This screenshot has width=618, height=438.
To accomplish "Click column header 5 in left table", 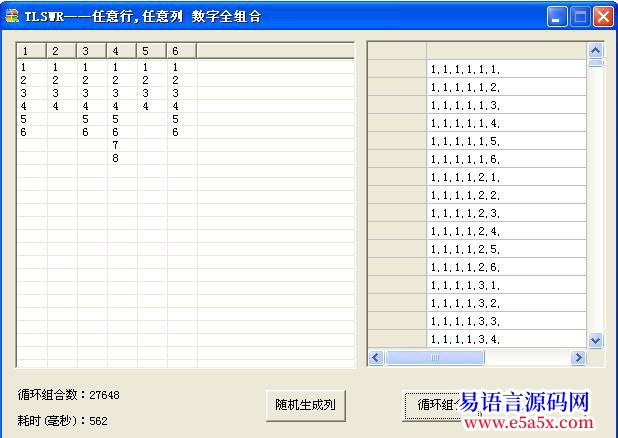I will 151,51.
